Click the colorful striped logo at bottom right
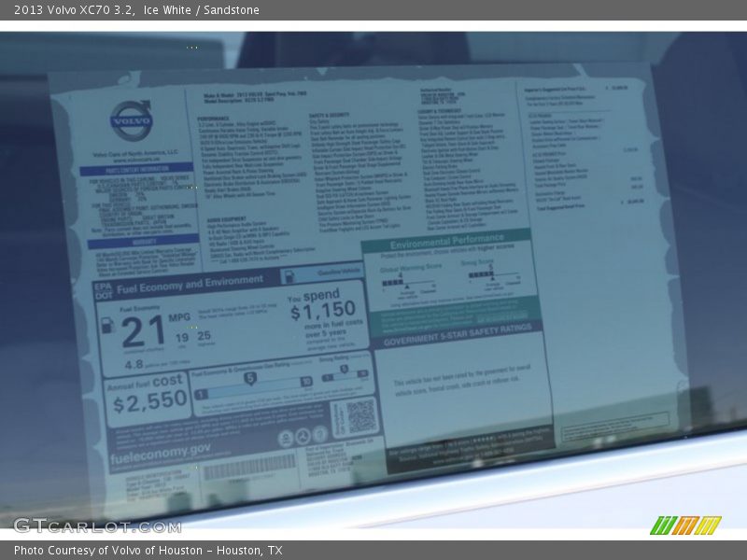Image resolution: width=747 pixels, height=560 pixels. pos(685,525)
